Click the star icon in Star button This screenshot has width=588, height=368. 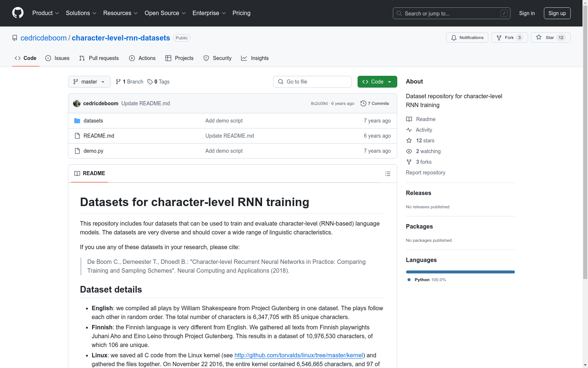point(539,37)
